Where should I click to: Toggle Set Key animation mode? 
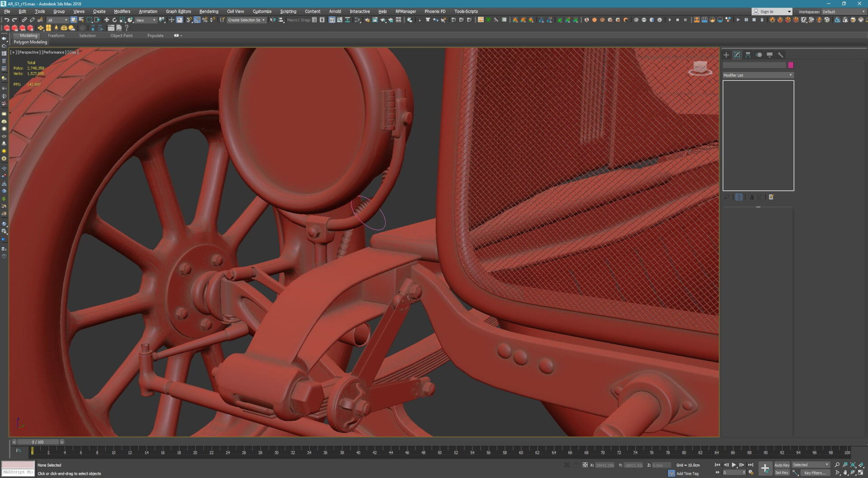[782, 473]
